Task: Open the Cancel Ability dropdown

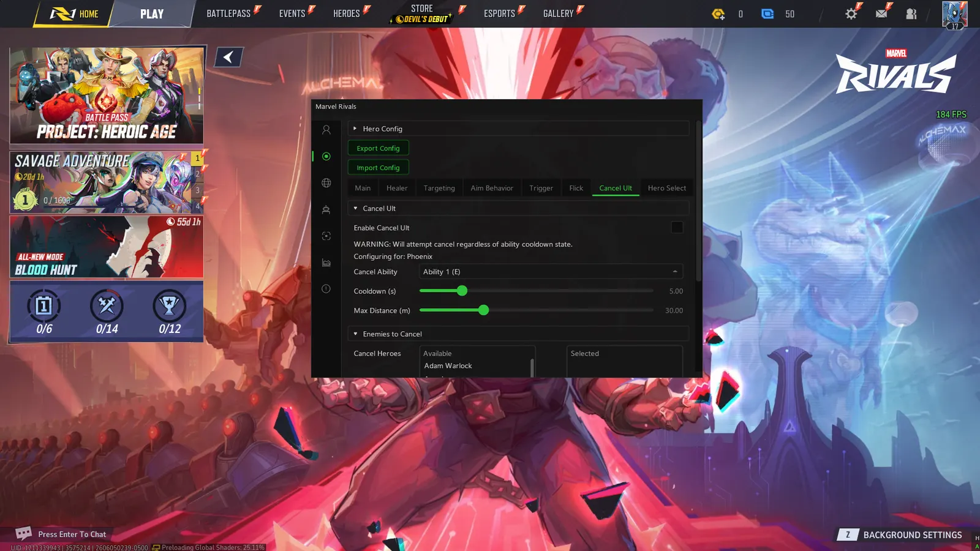Action: [551, 272]
